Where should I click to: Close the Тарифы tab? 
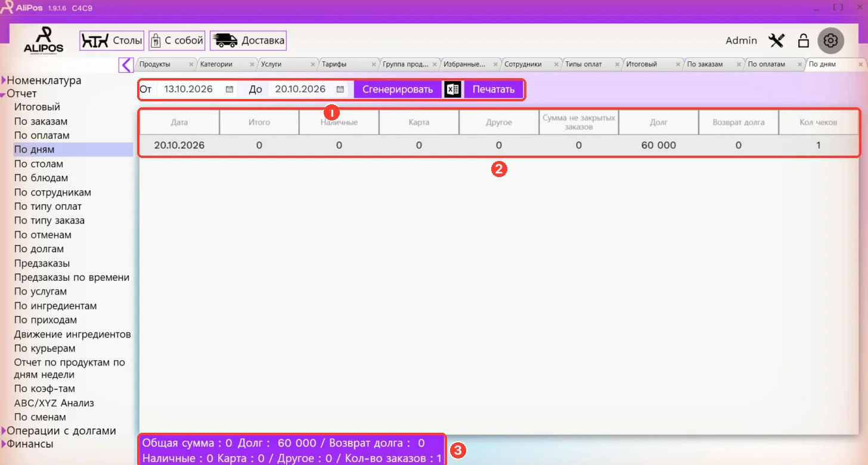(x=374, y=64)
